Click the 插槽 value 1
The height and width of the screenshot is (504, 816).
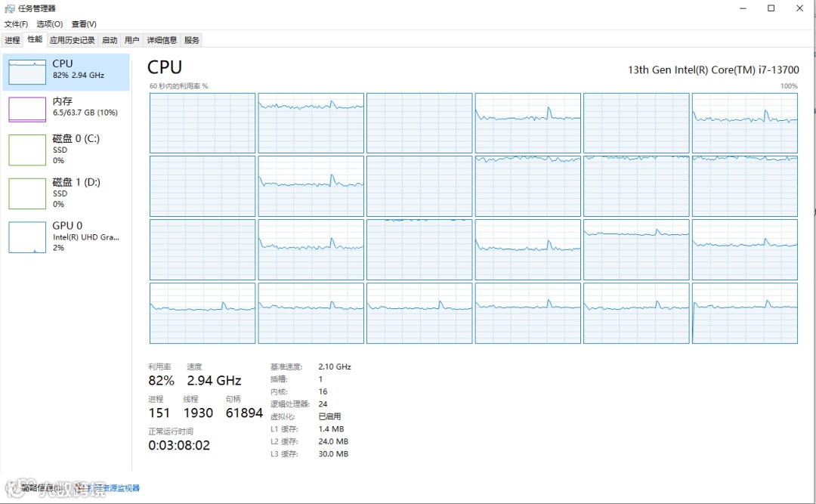(320, 379)
